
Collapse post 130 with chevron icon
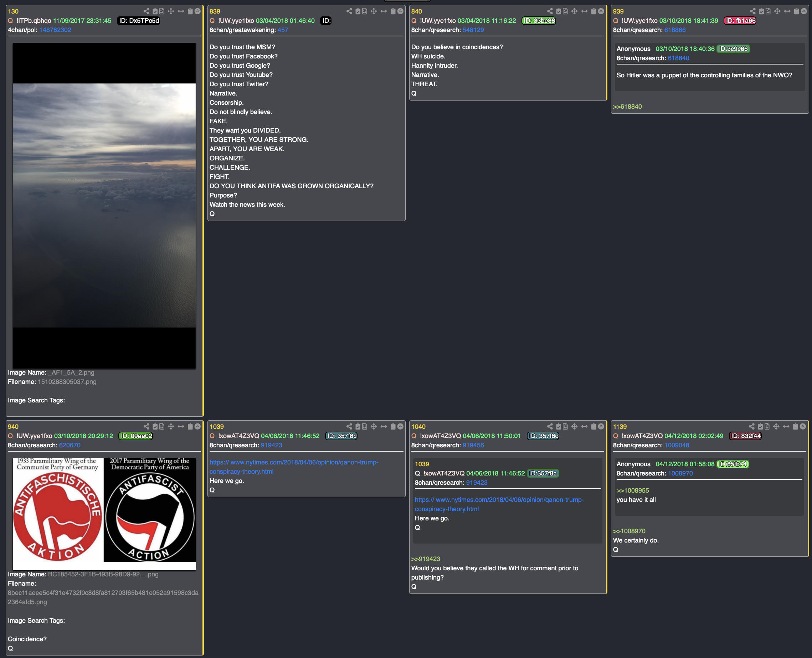tap(197, 11)
